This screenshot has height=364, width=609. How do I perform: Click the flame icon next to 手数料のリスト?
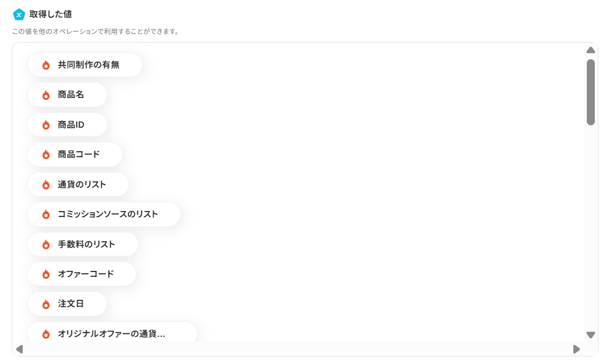pos(46,244)
